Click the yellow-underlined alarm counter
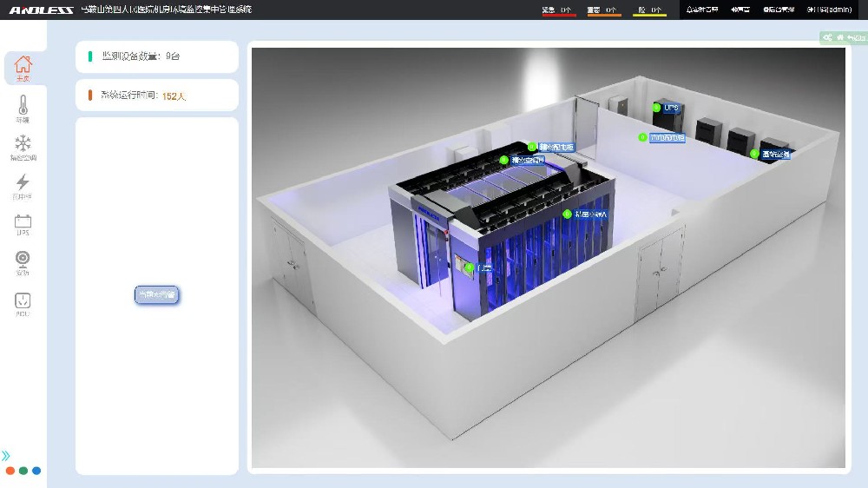 tap(648, 10)
